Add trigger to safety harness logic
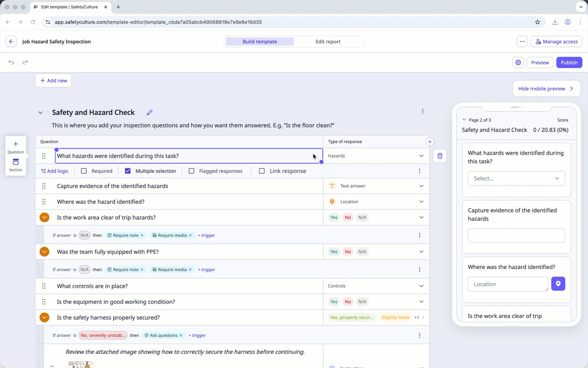The image size is (588, 368). (197, 335)
